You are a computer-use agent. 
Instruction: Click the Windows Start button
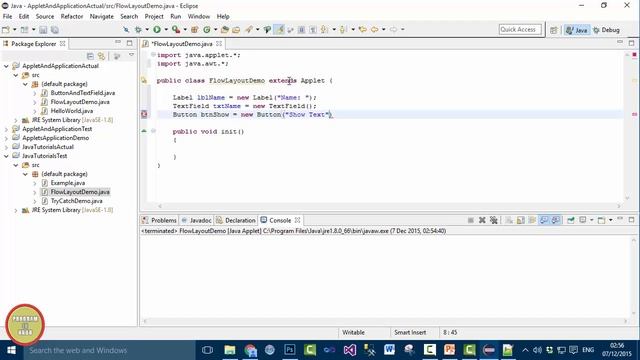(11, 350)
